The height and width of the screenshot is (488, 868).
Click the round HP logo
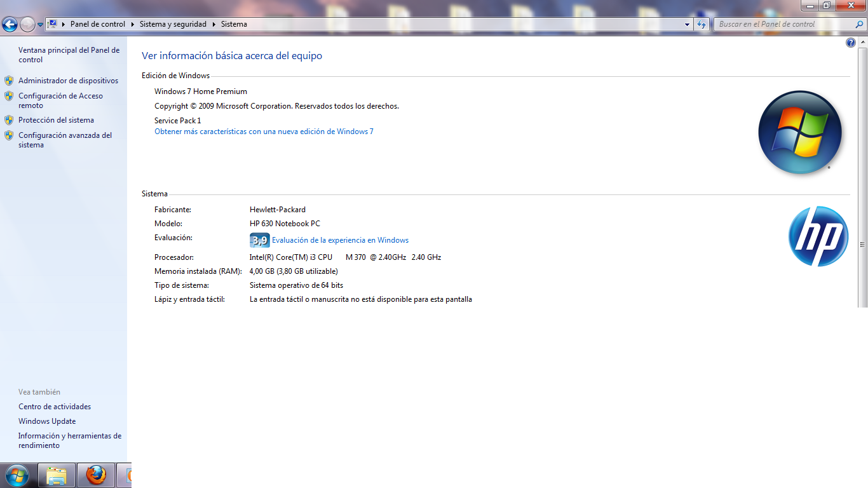818,236
